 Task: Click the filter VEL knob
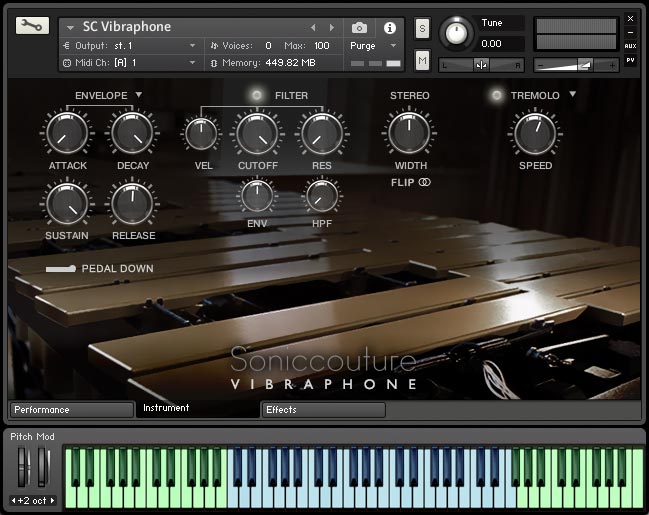coord(202,134)
